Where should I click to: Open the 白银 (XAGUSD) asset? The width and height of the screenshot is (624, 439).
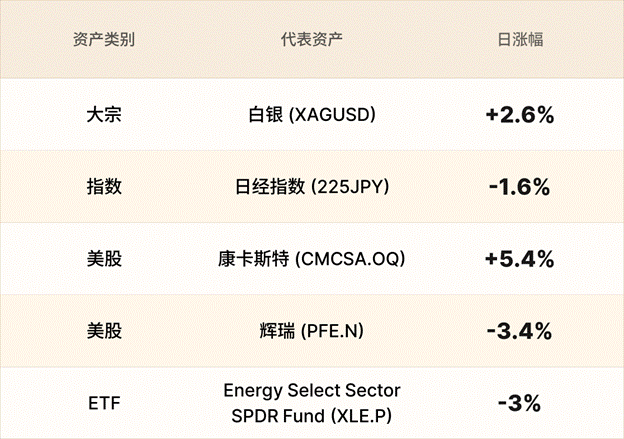point(312,115)
